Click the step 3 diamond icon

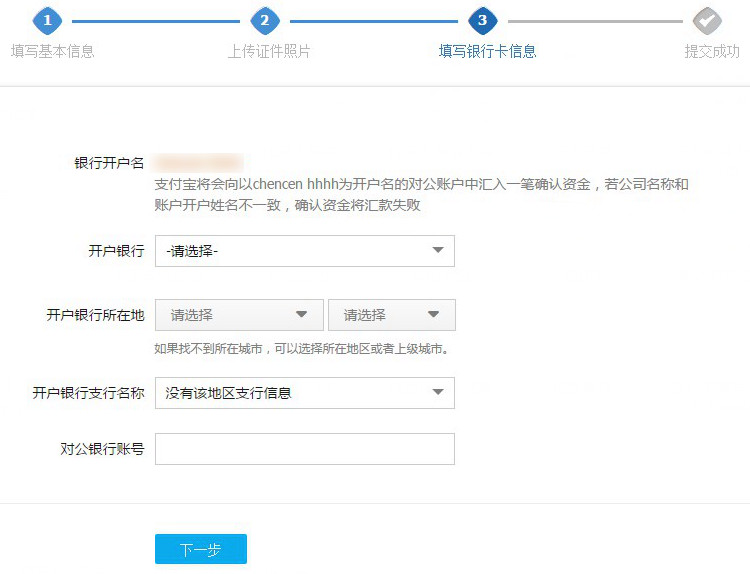[x=483, y=20]
